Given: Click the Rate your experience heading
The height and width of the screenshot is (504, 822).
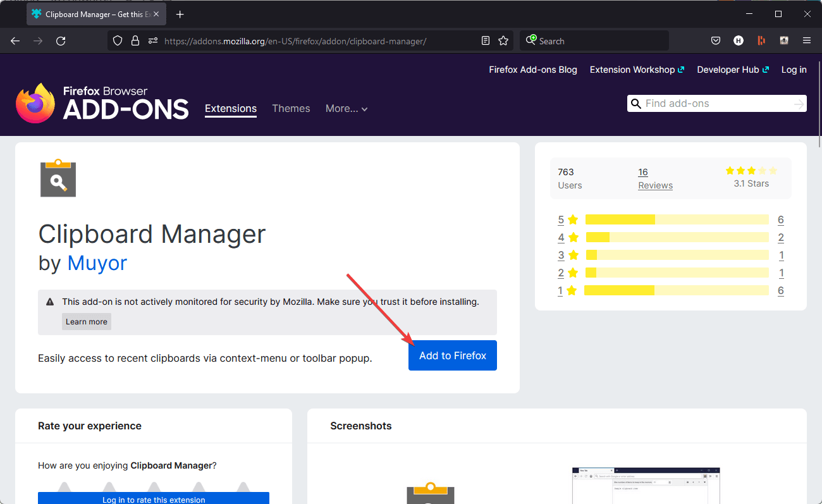Looking at the screenshot, I should pos(90,426).
